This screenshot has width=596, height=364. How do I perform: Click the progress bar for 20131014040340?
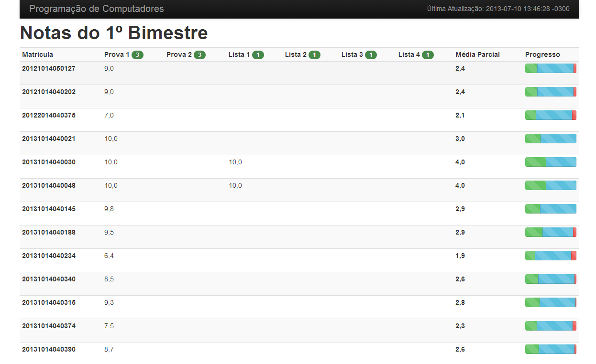point(551,279)
